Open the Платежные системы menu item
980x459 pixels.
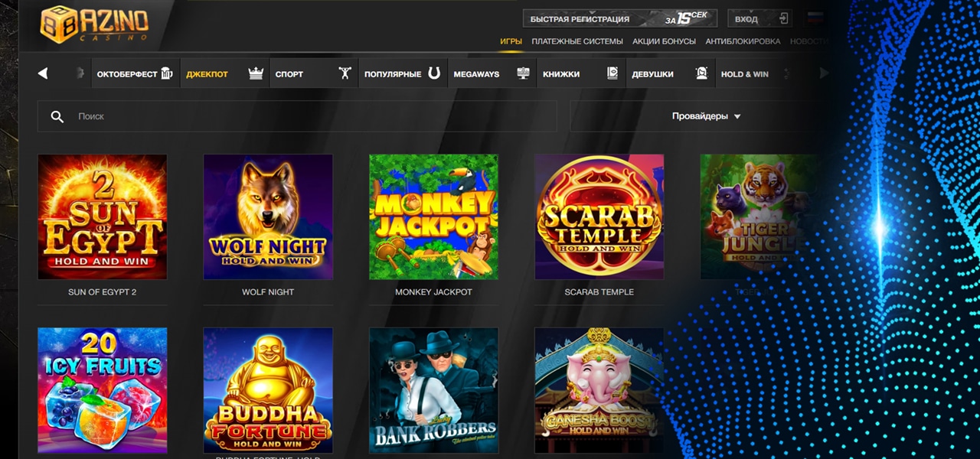577,41
